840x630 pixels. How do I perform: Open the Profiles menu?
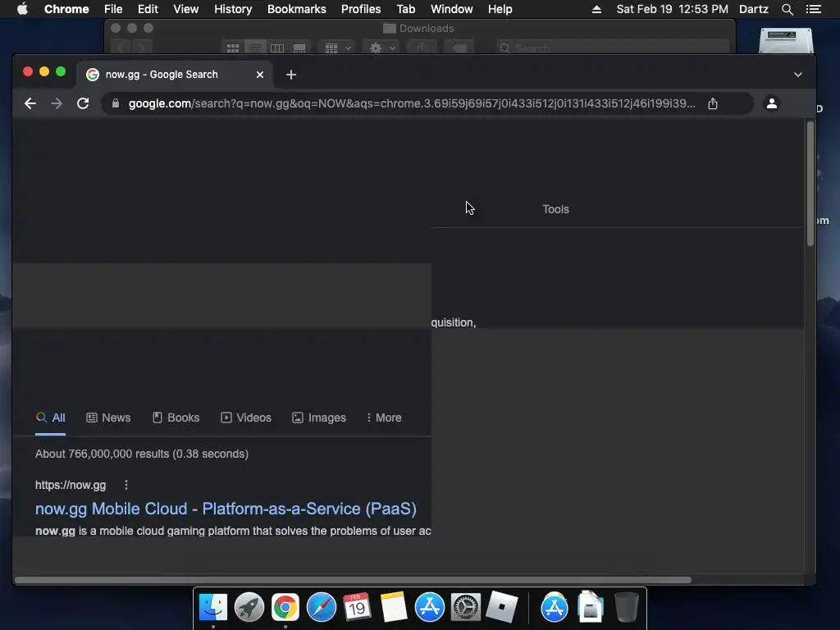coord(361,9)
